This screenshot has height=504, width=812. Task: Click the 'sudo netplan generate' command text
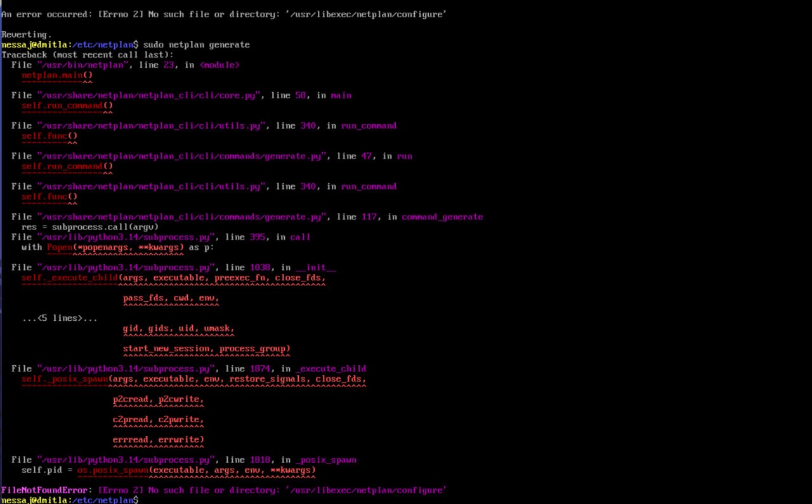tap(196, 44)
